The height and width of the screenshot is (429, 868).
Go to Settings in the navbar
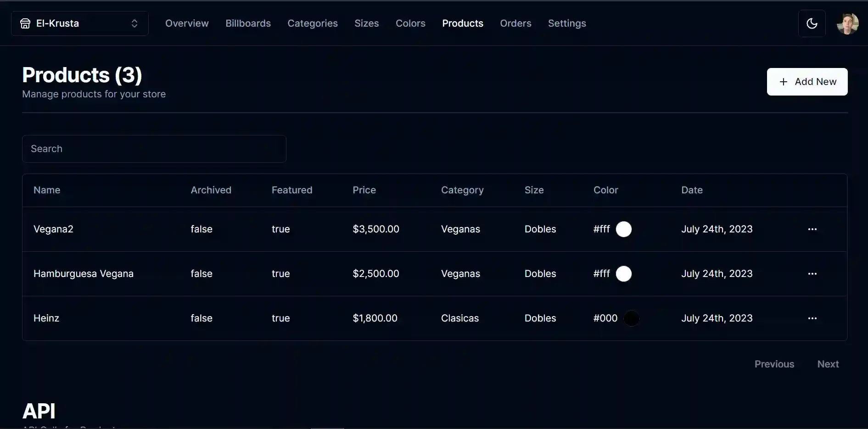click(x=567, y=23)
